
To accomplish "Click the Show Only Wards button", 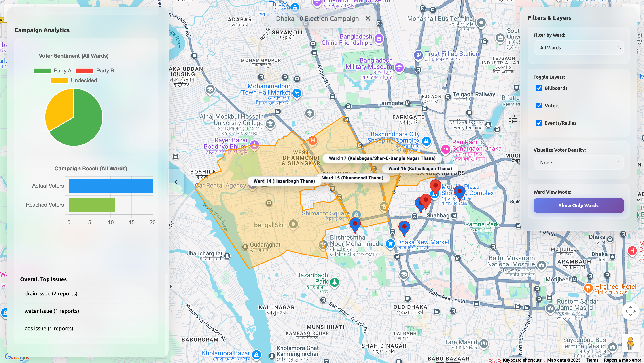I will pyautogui.click(x=578, y=205).
